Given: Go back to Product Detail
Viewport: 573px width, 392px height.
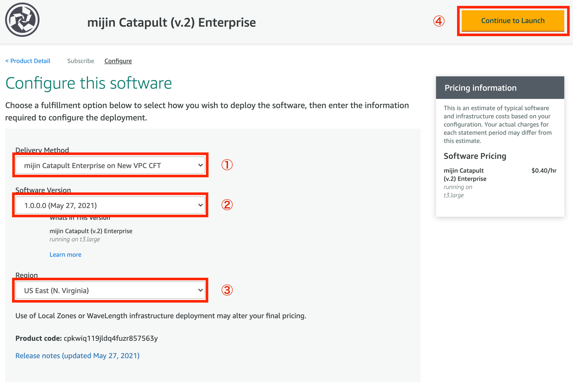Looking at the screenshot, I should point(28,61).
